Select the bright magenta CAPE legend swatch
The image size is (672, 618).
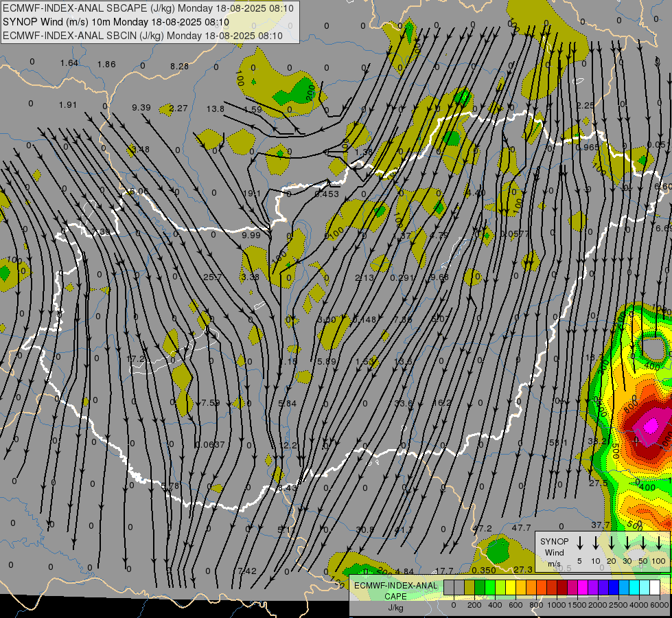(583, 588)
